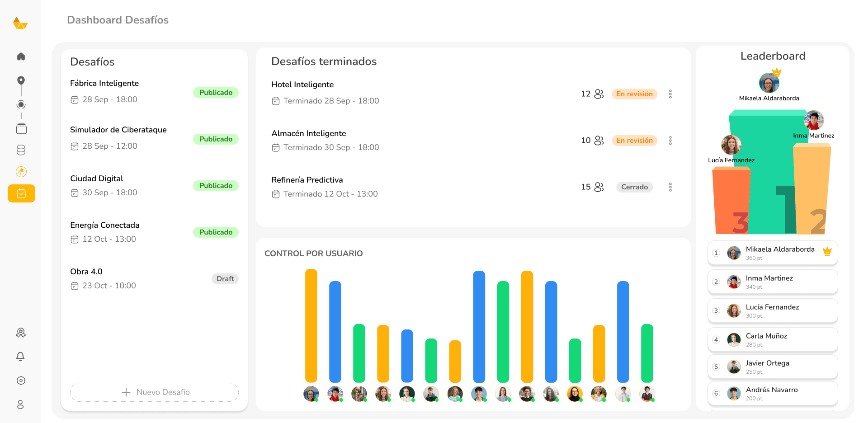868x423 pixels.
Task: Click Cerrado badge for Refinería Predictiva
Action: pos(635,187)
